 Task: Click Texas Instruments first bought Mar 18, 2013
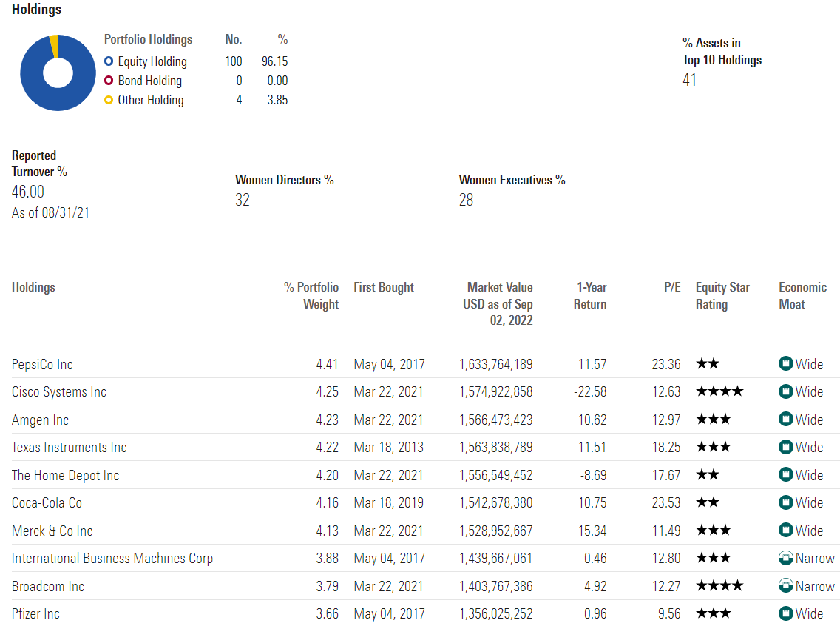[388, 448]
